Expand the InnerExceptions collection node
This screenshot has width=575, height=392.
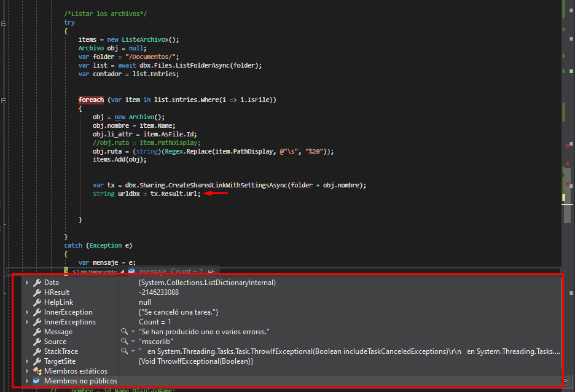pyautogui.click(x=26, y=322)
